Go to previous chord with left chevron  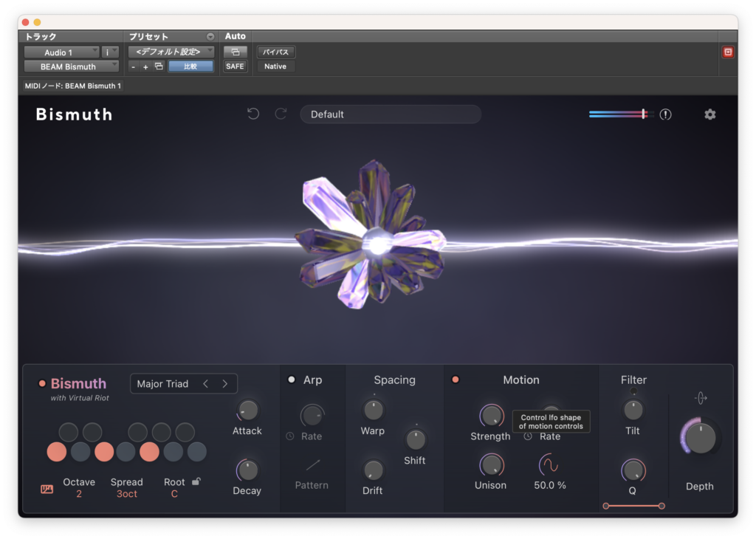(206, 384)
